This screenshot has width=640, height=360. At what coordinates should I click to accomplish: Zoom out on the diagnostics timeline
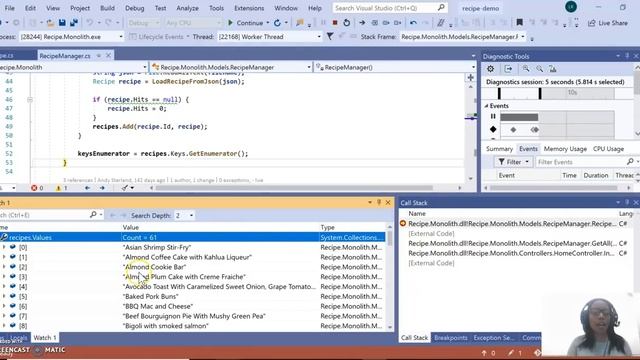coord(540,69)
